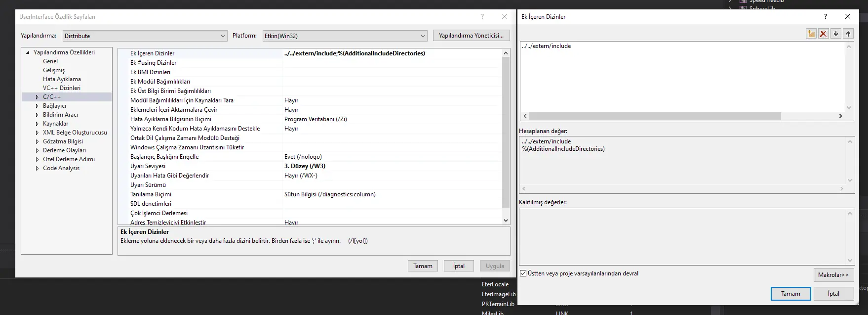This screenshot has height=315, width=868.
Task: Select Genel in the property tree
Action: pos(50,61)
